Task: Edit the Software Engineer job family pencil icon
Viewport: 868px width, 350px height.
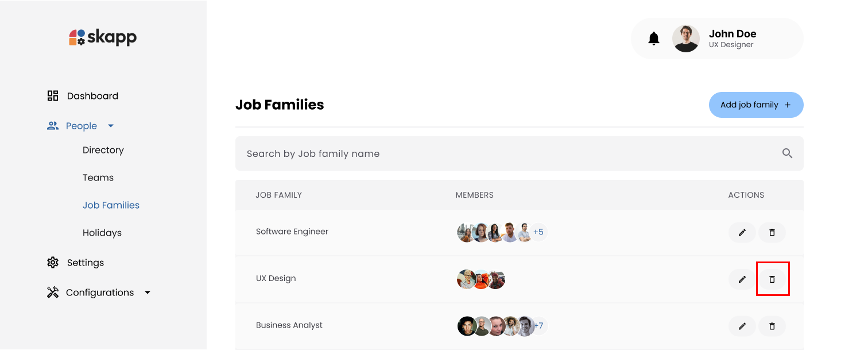Action: (x=742, y=232)
